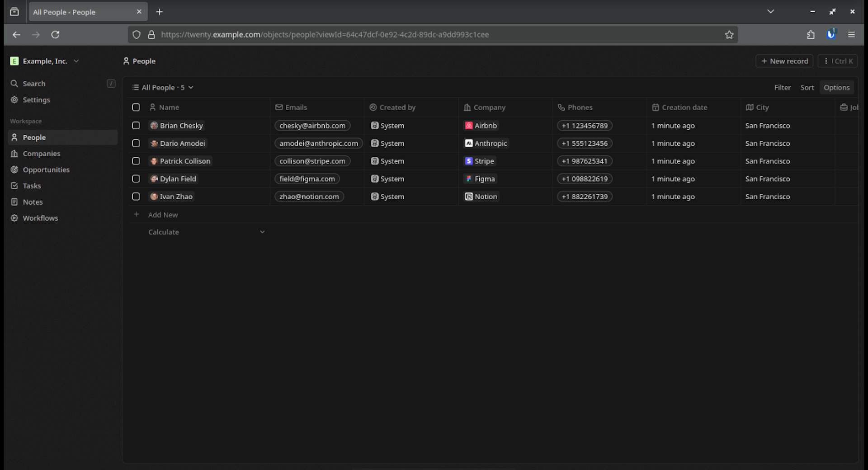The height and width of the screenshot is (470, 868).
Task: Open the amodei@anthropic.com email link
Action: pyautogui.click(x=318, y=143)
